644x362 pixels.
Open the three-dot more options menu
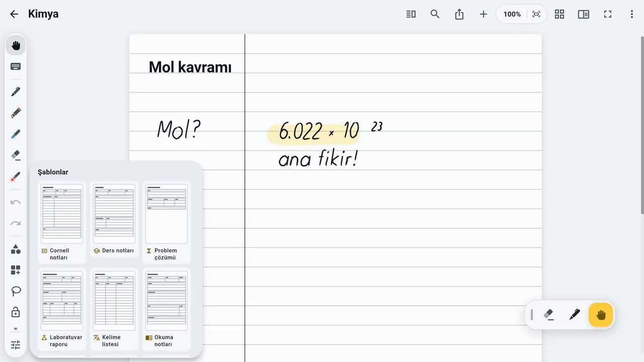(x=632, y=14)
